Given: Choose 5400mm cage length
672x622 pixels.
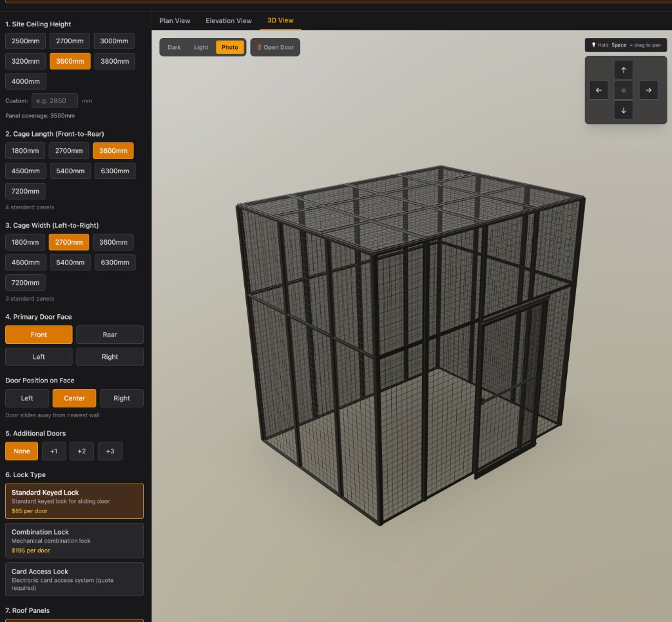Looking at the screenshot, I should coord(70,171).
